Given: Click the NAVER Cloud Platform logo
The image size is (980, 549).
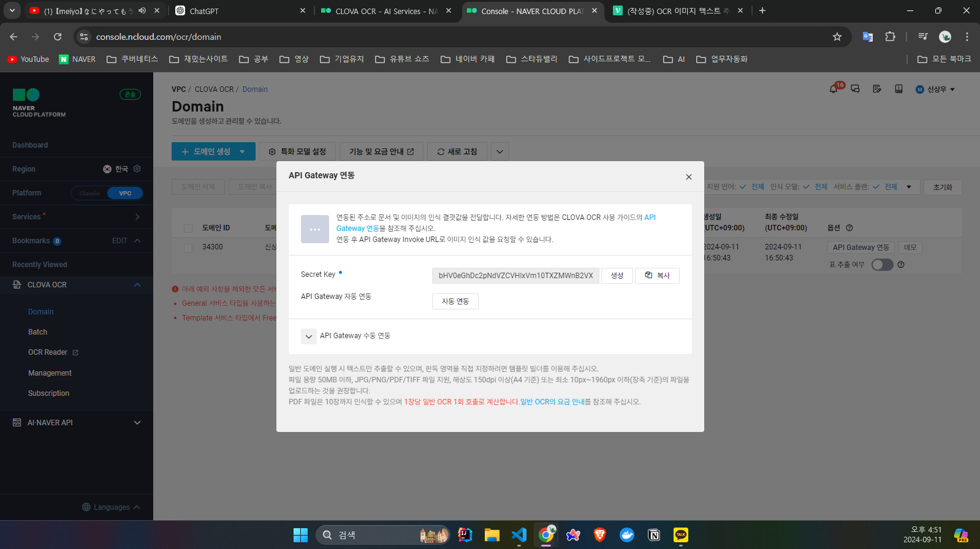Looking at the screenshot, I should click(x=39, y=102).
